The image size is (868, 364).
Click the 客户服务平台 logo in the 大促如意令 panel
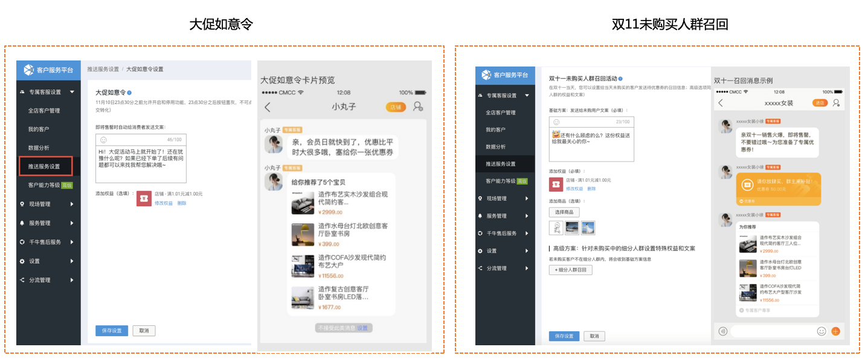coord(48,70)
